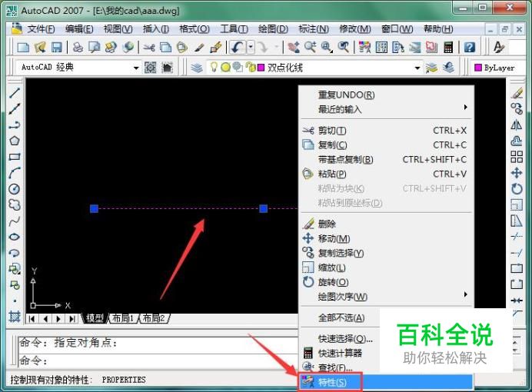Screen dimensions: 532x392
Task: Select the Move tool in modify toolbar
Action: click(517, 173)
